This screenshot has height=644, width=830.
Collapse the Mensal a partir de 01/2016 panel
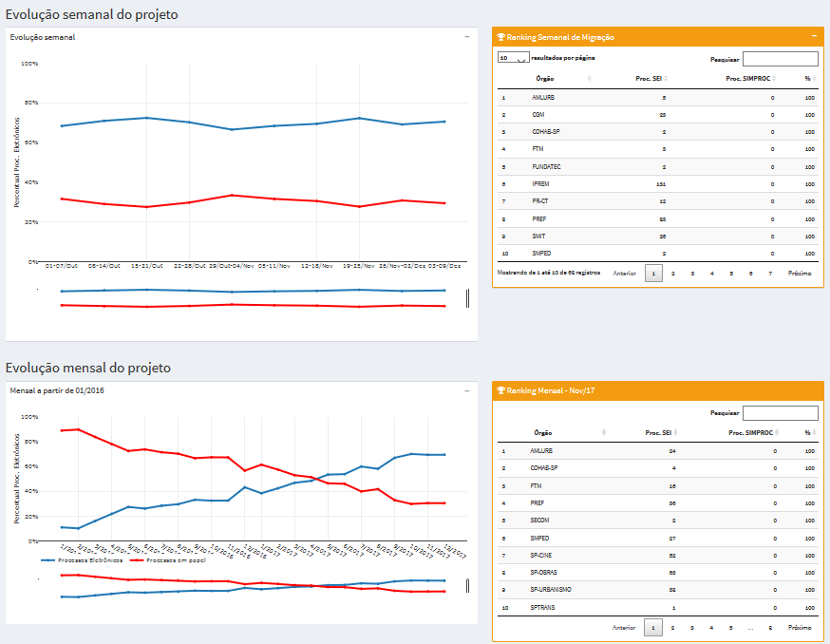tap(467, 390)
